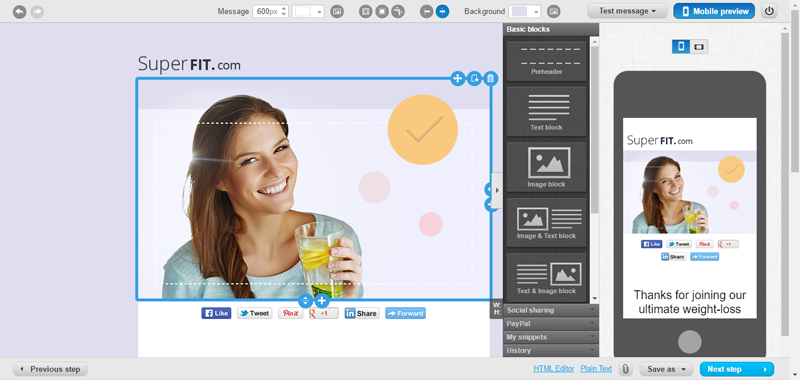The height and width of the screenshot is (380, 800).
Task: Click the redo arrow icon
Action: pyautogui.click(x=37, y=11)
